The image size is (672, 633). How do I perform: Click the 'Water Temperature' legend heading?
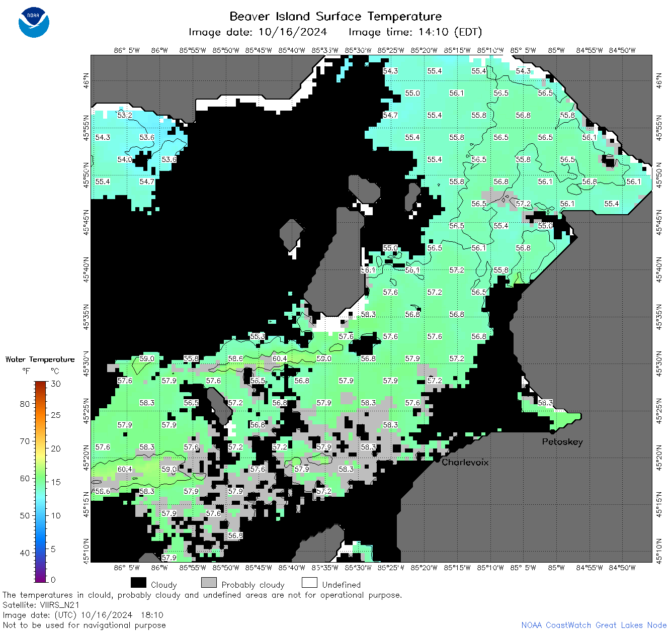click(x=40, y=359)
